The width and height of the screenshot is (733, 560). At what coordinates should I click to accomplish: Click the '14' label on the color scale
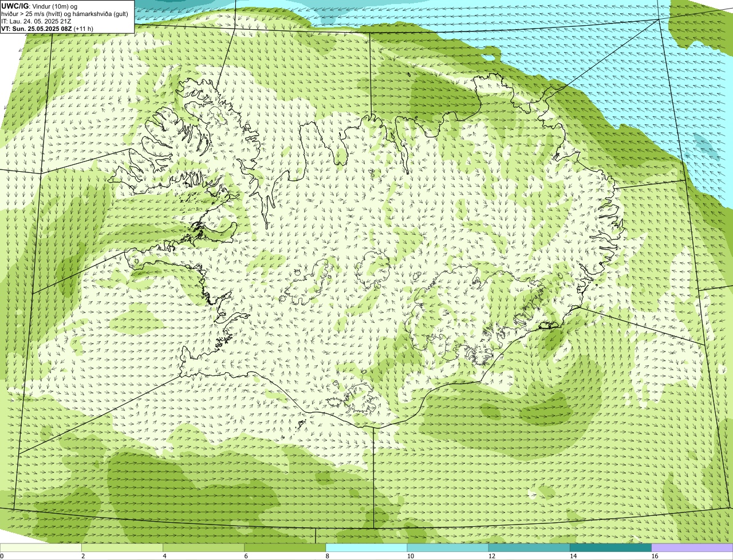[x=573, y=556]
